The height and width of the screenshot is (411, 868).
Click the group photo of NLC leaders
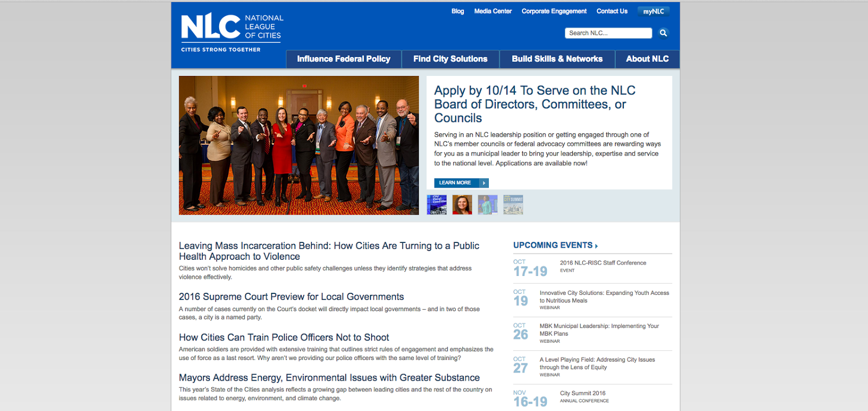coord(299,145)
